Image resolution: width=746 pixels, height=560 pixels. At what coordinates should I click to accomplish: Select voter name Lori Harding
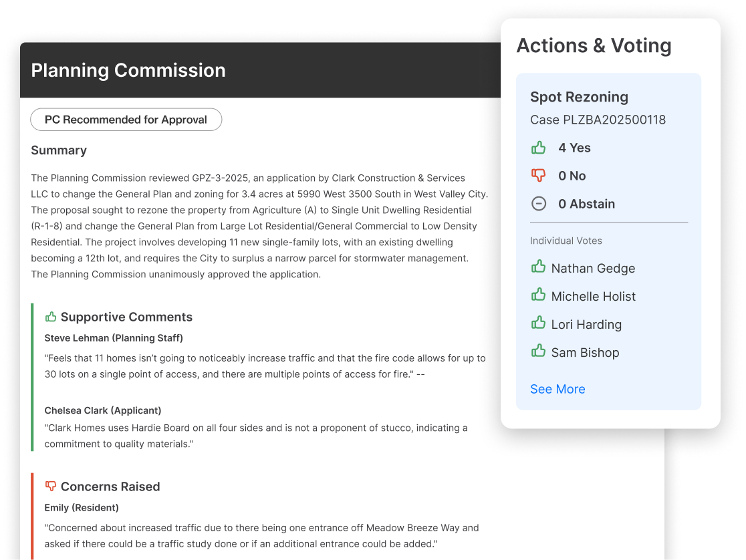pyautogui.click(x=586, y=325)
